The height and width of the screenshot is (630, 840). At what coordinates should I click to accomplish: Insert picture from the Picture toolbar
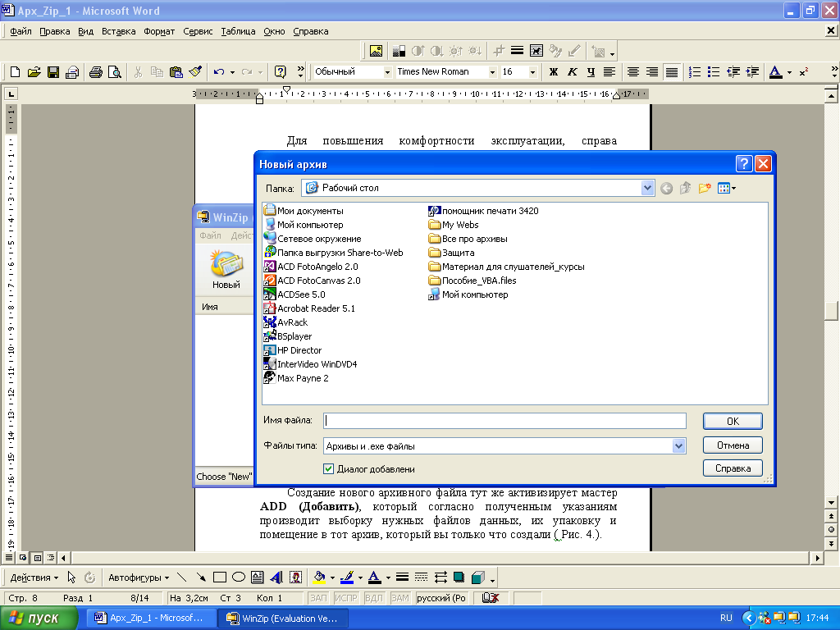point(376,51)
